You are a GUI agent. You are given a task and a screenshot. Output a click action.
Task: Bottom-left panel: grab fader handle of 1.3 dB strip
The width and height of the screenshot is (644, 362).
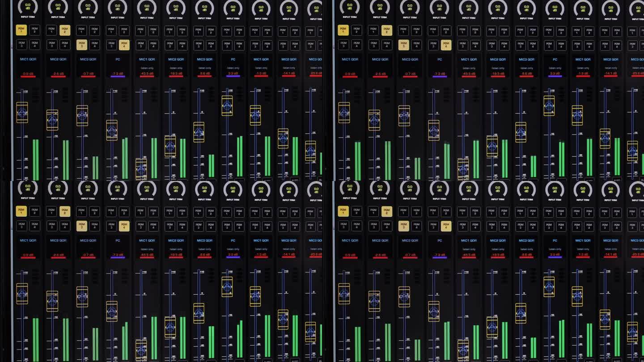255,296
